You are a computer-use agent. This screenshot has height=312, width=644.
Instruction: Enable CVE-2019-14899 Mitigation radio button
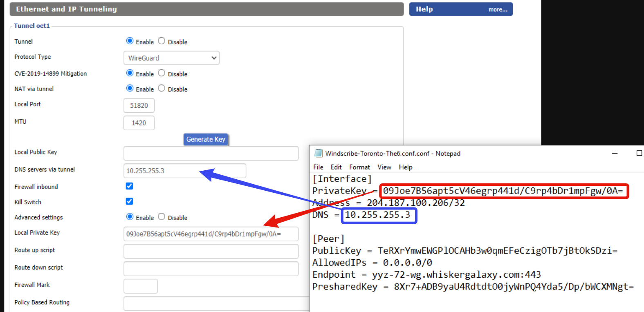(130, 73)
